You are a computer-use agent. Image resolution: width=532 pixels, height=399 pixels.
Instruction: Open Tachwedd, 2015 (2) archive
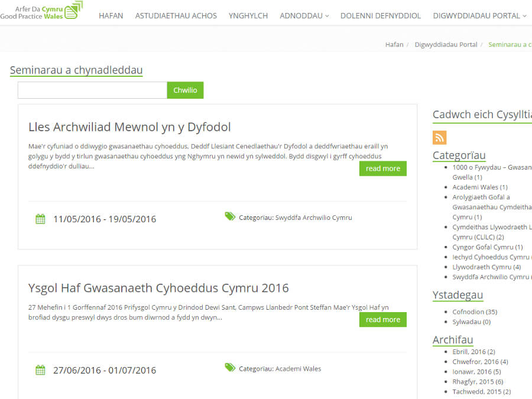[481, 391]
